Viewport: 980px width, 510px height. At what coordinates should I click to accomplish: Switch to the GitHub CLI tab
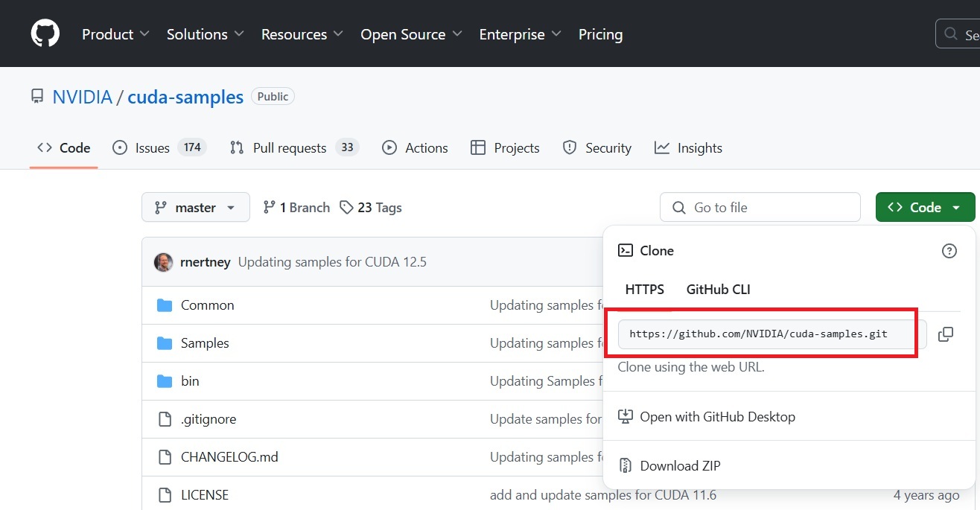tap(718, 290)
